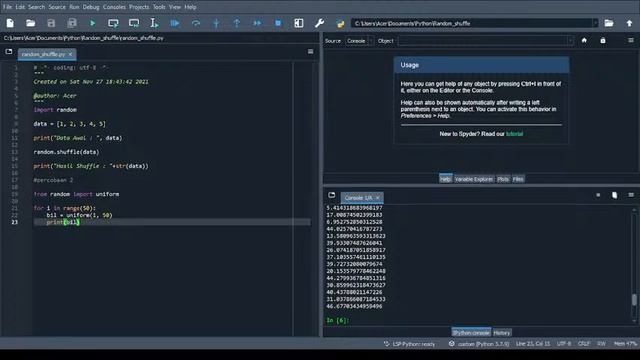Click the console remove variables icon
640x360 pixels.
pos(615,195)
